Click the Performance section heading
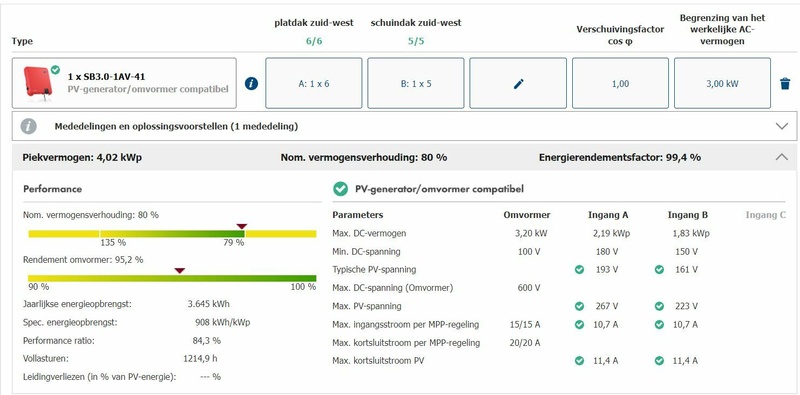 pyautogui.click(x=53, y=189)
